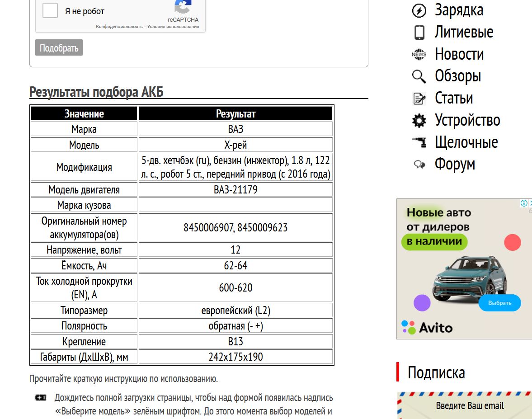The width and height of the screenshot is (532, 419).
Task: Select the battery icon beside Литиевые
Action: 419,32
